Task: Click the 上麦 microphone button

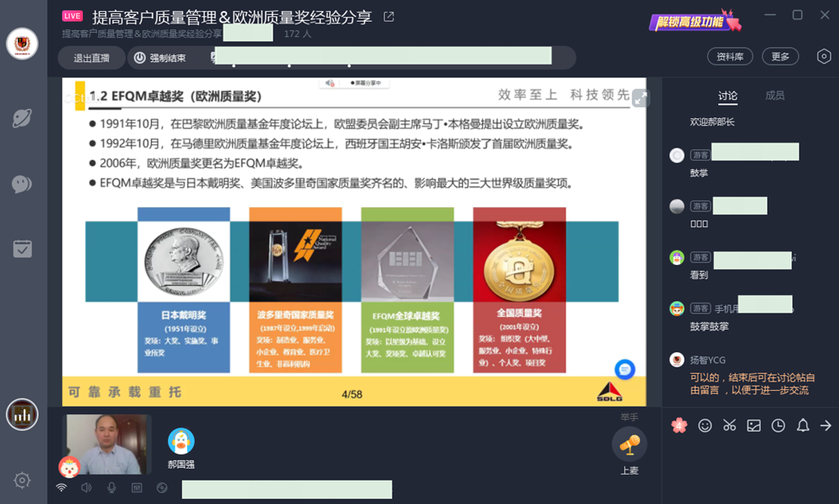Action: click(x=629, y=444)
